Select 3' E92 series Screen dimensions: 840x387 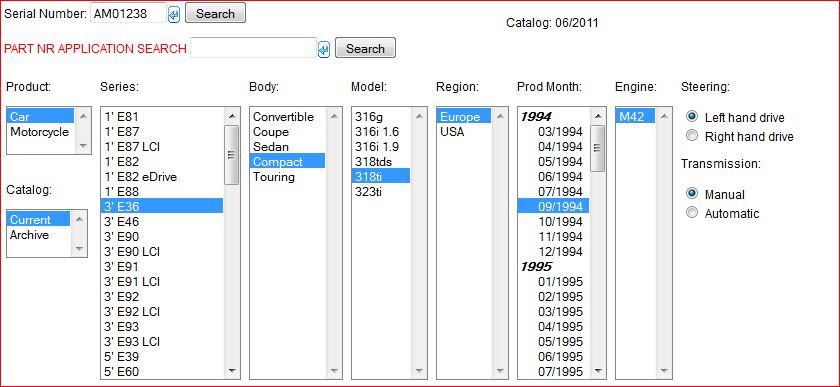(x=162, y=296)
